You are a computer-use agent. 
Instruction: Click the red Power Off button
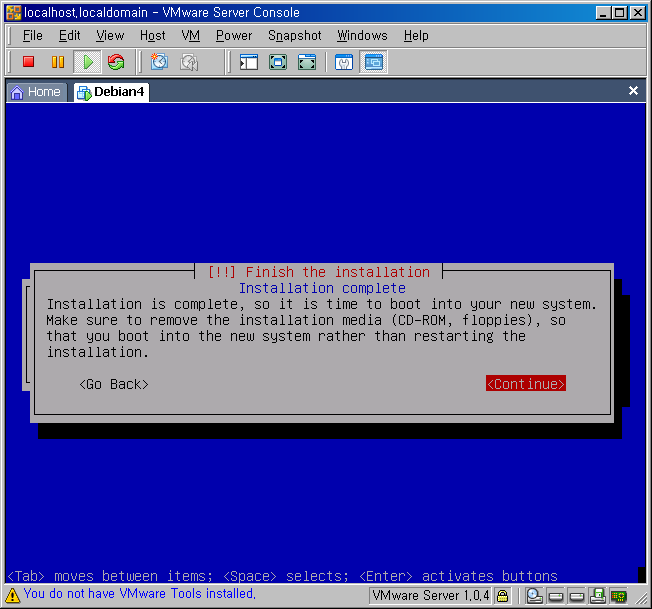click(28, 62)
